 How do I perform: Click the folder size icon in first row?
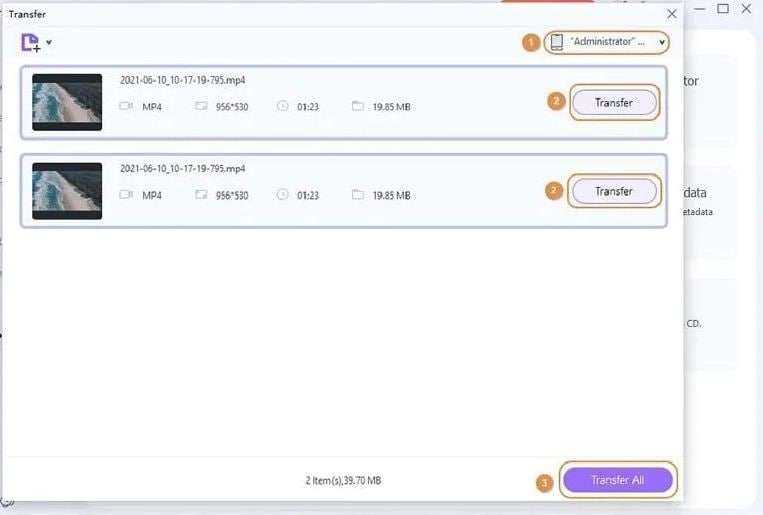(x=358, y=106)
